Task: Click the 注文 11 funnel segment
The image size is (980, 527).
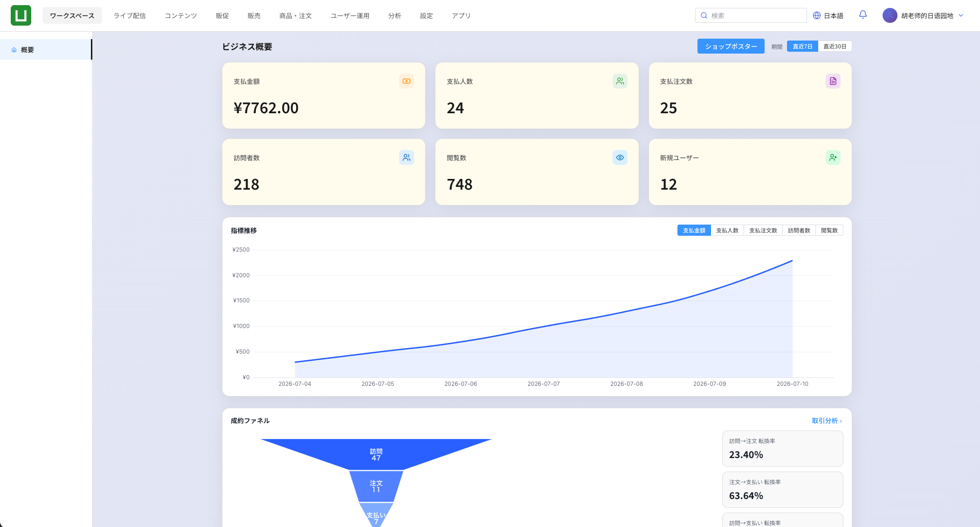Action: (x=376, y=486)
